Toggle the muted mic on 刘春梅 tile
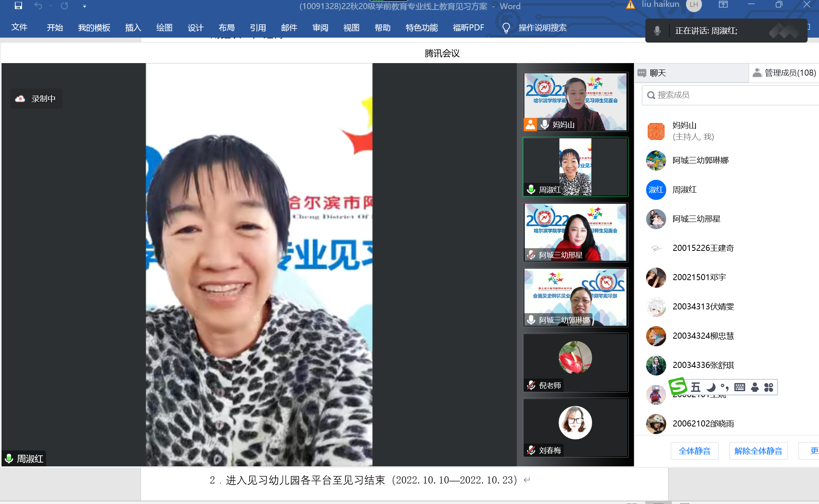The image size is (819, 504). coord(531,450)
